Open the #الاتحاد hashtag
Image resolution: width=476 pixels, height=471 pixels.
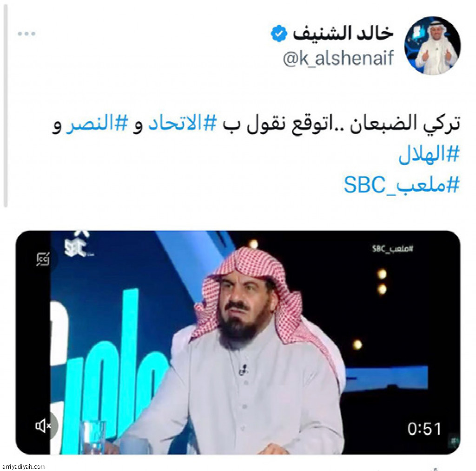coord(182,124)
